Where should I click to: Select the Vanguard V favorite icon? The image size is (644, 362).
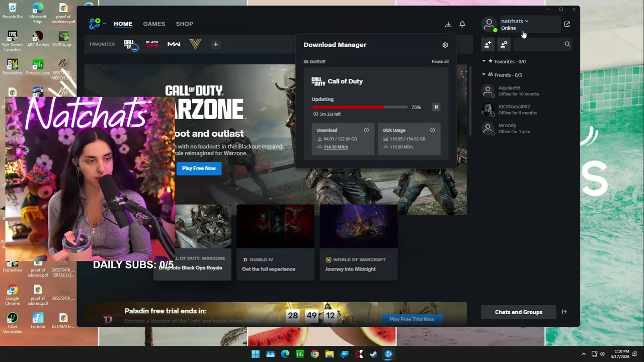pos(195,44)
